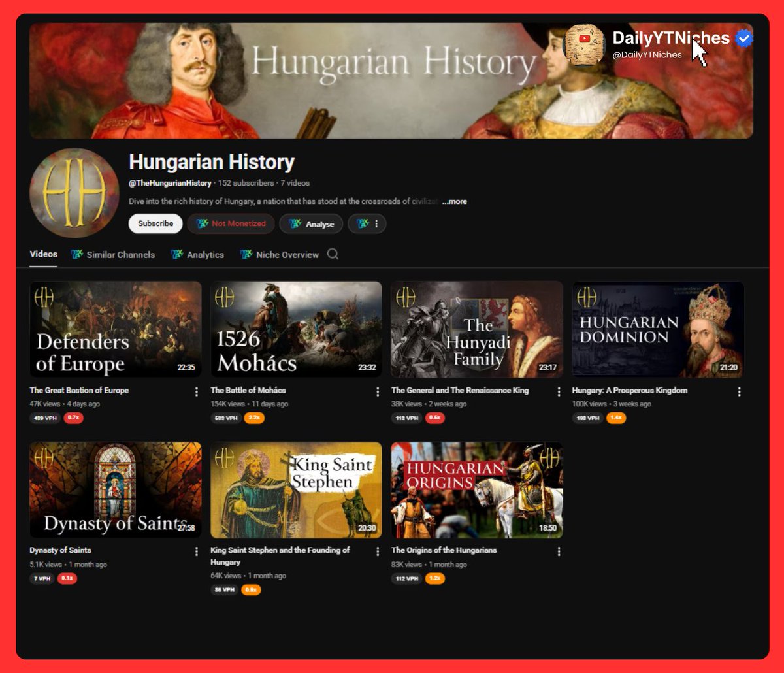Switch to Similar Channels tab

[113, 255]
